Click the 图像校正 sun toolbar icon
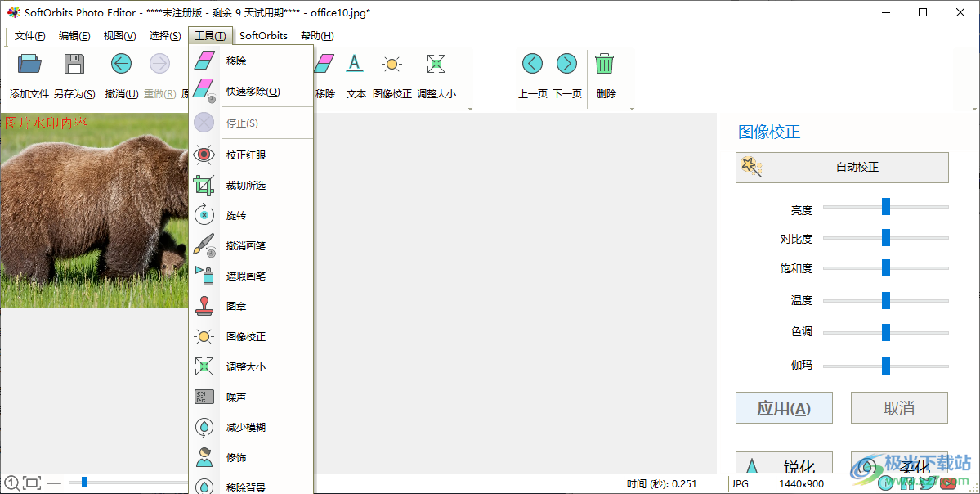 coord(392,64)
